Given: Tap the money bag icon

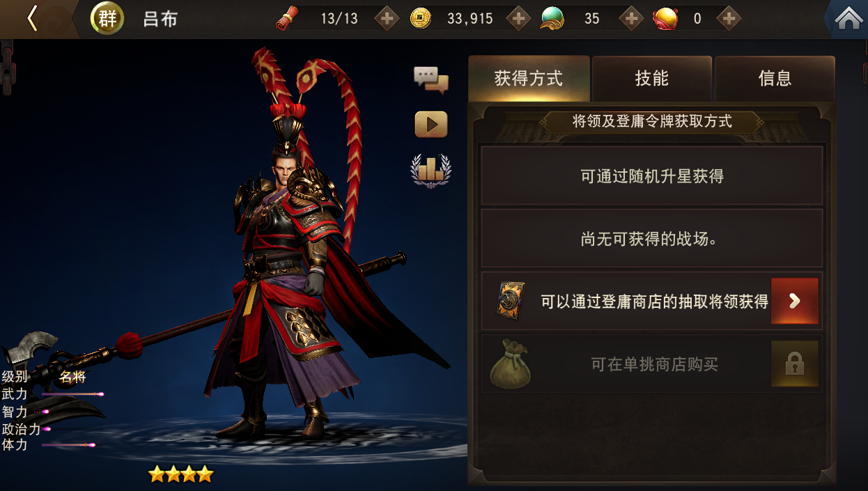Looking at the screenshot, I should point(511,365).
